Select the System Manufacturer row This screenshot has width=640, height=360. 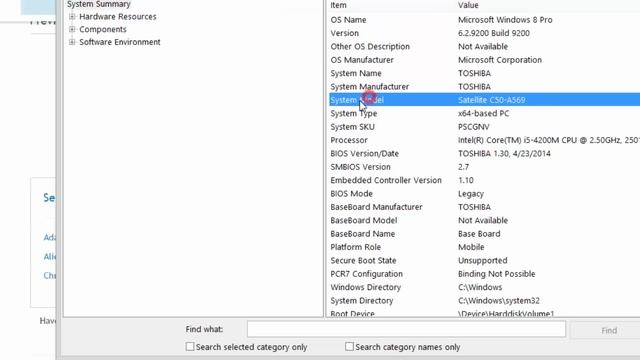(x=484, y=87)
